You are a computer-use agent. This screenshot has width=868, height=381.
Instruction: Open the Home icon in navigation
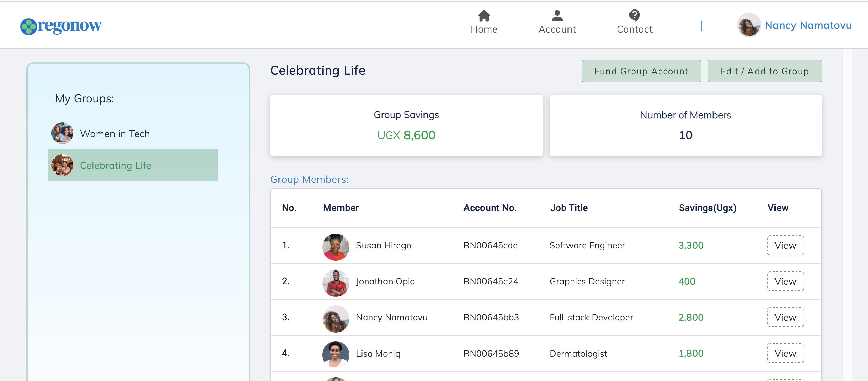pyautogui.click(x=484, y=16)
